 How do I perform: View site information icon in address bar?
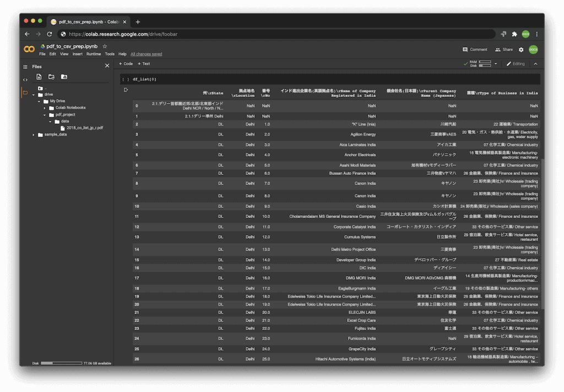pyautogui.click(x=63, y=34)
